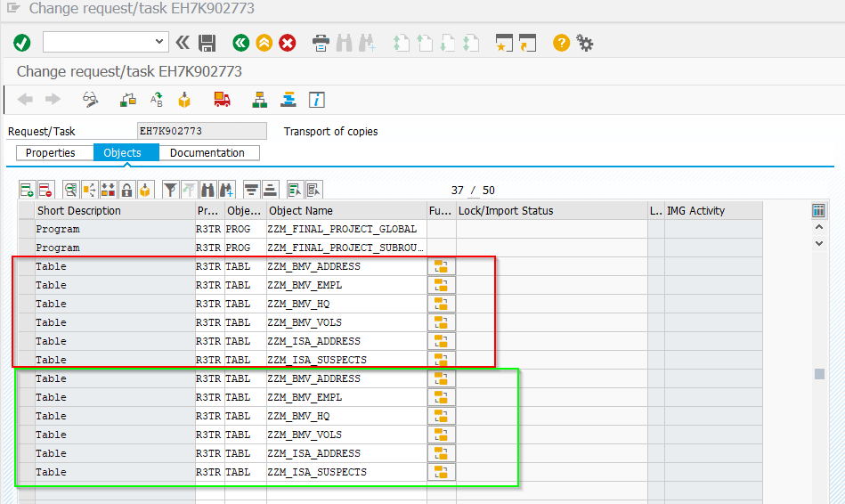
Task: Click the green Enter checkmark icon
Action: (x=22, y=43)
